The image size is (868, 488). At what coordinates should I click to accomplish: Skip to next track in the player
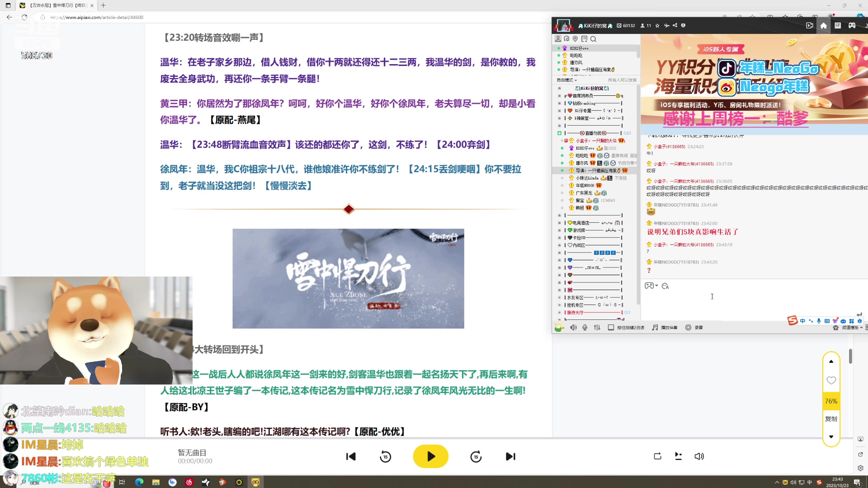pos(510,456)
